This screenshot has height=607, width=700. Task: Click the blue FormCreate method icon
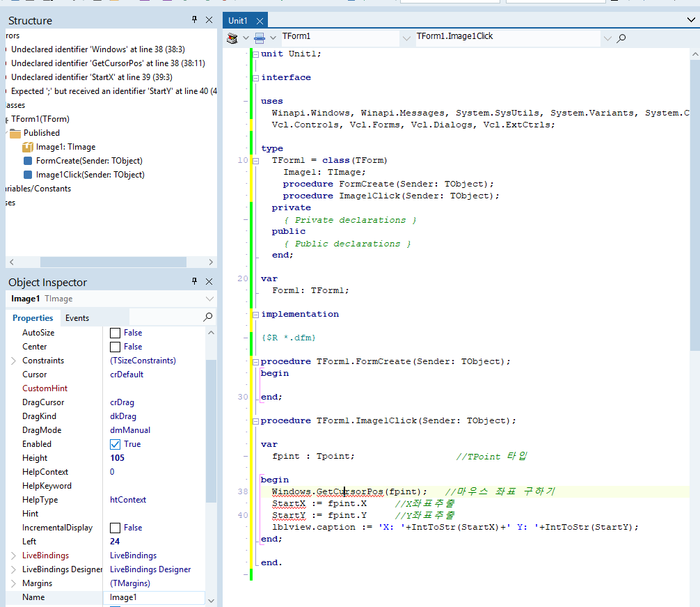[x=28, y=161]
